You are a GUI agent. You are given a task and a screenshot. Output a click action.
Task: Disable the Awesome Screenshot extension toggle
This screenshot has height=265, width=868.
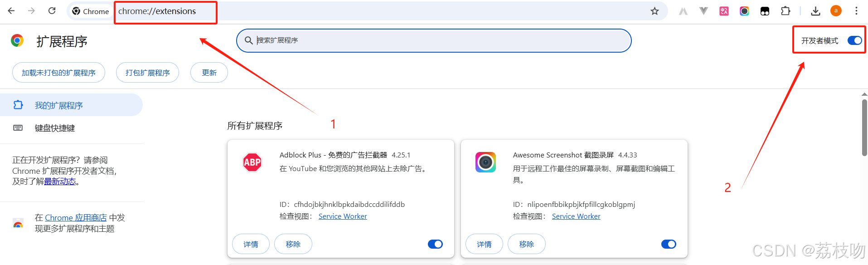[x=669, y=244]
